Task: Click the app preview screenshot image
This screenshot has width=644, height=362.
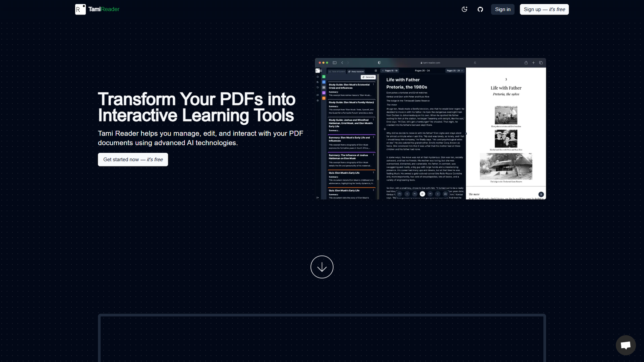Action: (430, 129)
